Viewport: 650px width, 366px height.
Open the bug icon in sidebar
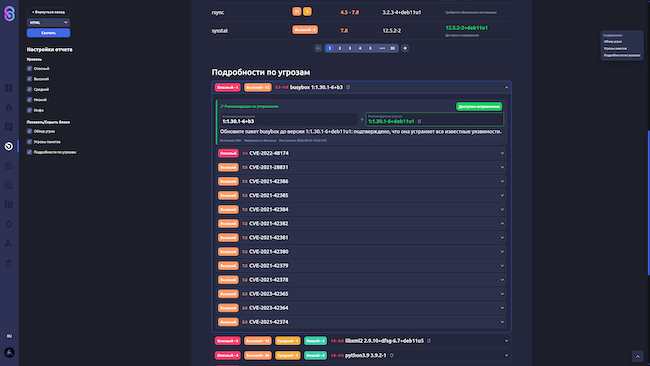coord(9,107)
